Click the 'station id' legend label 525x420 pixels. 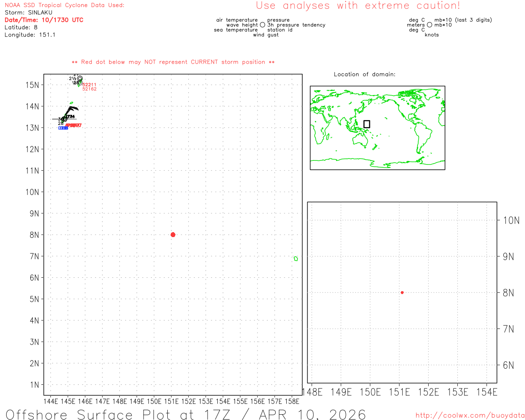coord(280,30)
